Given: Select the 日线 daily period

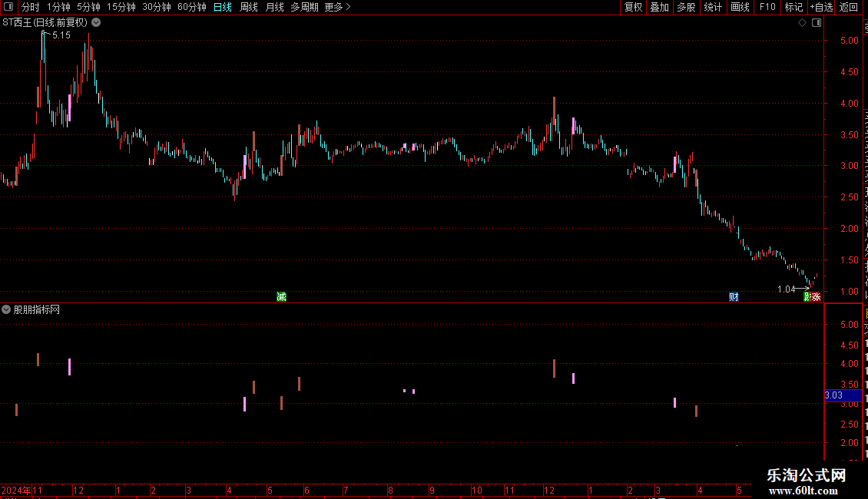Looking at the screenshot, I should (x=223, y=7).
